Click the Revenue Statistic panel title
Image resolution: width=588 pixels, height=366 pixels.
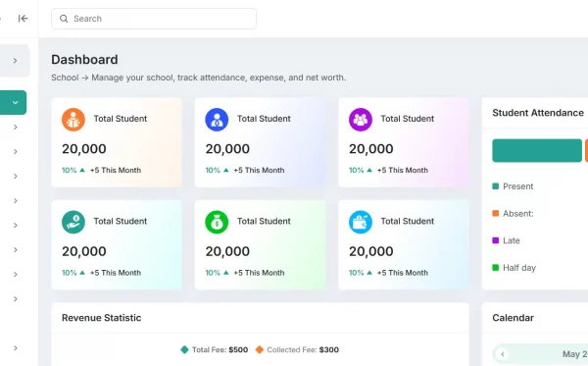(101, 318)
